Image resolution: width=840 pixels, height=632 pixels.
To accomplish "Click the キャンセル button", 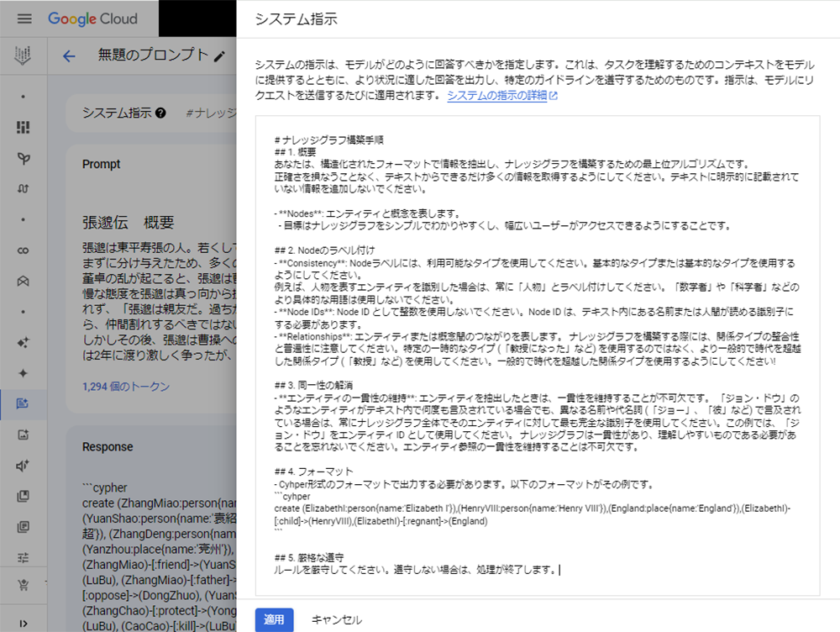I will (x=337, y=619).
